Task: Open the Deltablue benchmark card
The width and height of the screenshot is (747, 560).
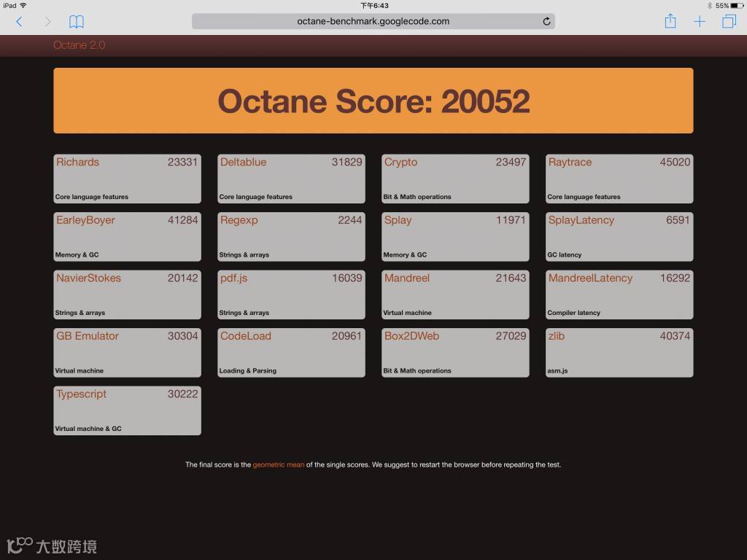Action: point(291,179)
